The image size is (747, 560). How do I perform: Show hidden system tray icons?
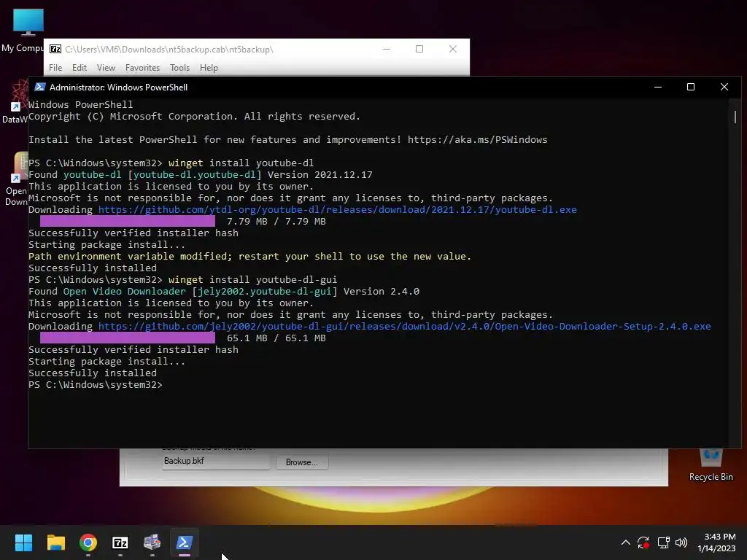pyautogui.click(x=625, y=542)
